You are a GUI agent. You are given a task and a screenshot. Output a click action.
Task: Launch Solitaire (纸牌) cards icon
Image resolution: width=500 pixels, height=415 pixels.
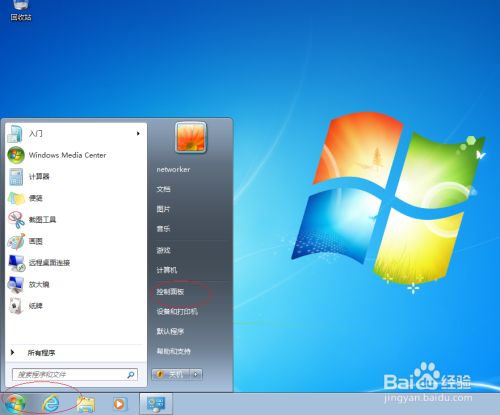click(x=16, y=306)
